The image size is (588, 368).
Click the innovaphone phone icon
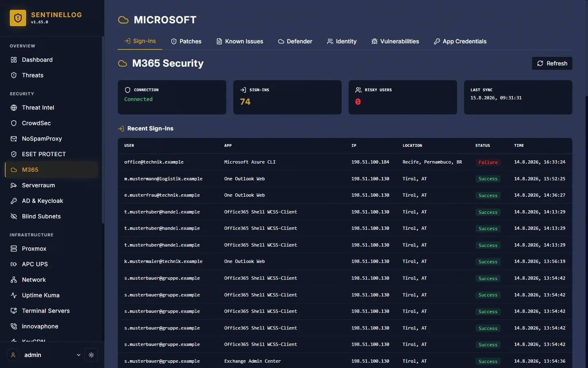(x=14, y=326)
